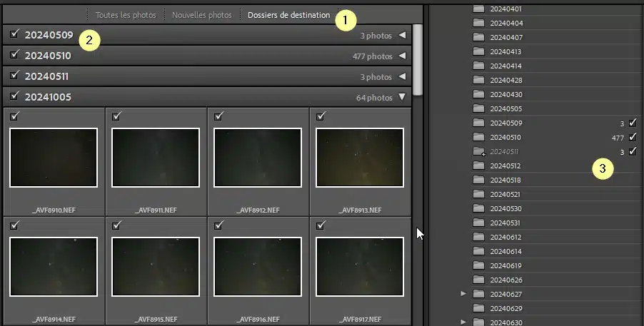The image size is (644, 326).
Task: Click the photo grid vertical scrollbar thumb
Action: tap(417, 59)
